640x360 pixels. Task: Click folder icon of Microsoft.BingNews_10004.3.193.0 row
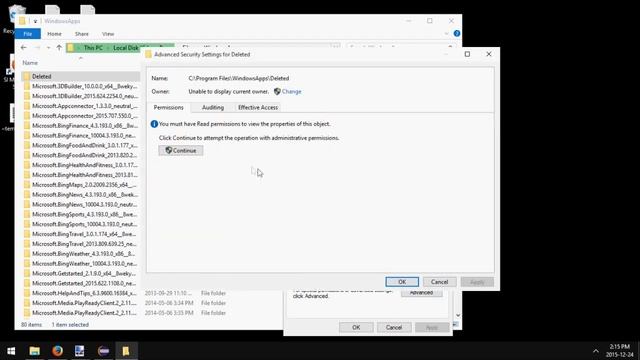(x=27, y=204)
